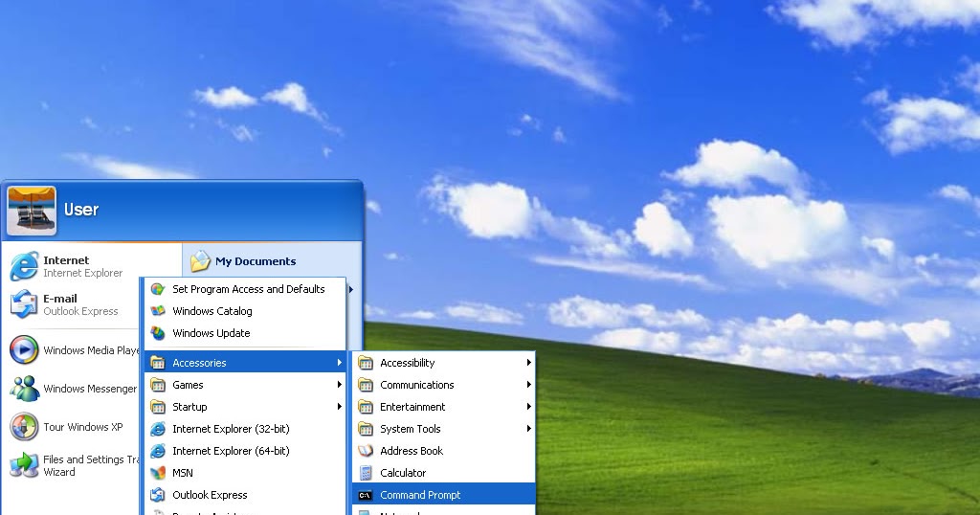Open Command Prompt from Accessories menu
980x515 pixels.
tap(444, 495)
